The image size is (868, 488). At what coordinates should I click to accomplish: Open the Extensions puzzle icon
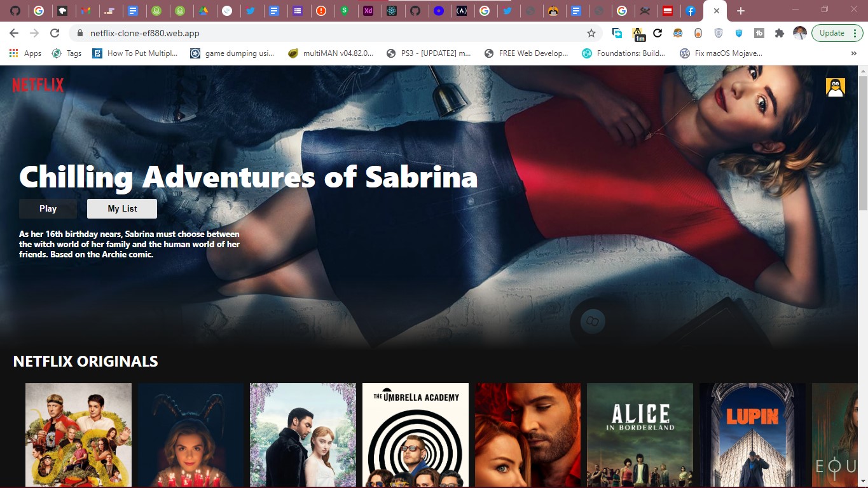[x=779, y=33]
